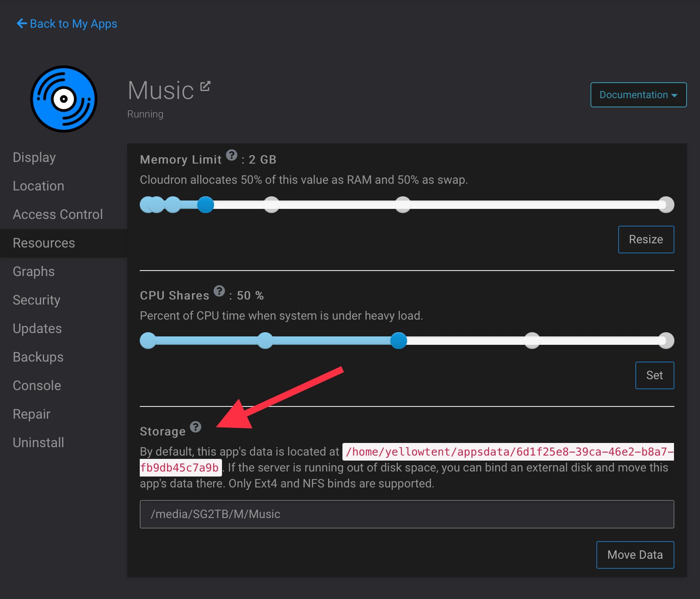Go to the Security section
The image size is (700, 599).
37,300
